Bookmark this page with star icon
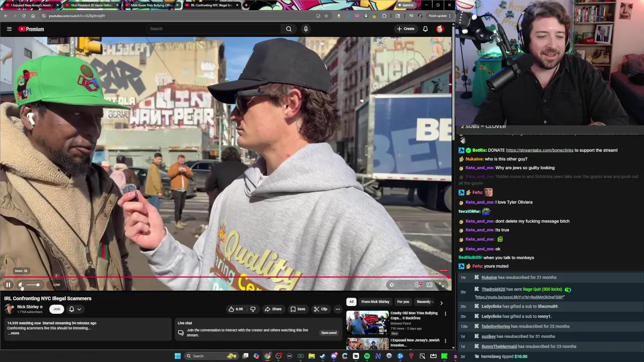 pyautogui.click(x=326, y=16)
